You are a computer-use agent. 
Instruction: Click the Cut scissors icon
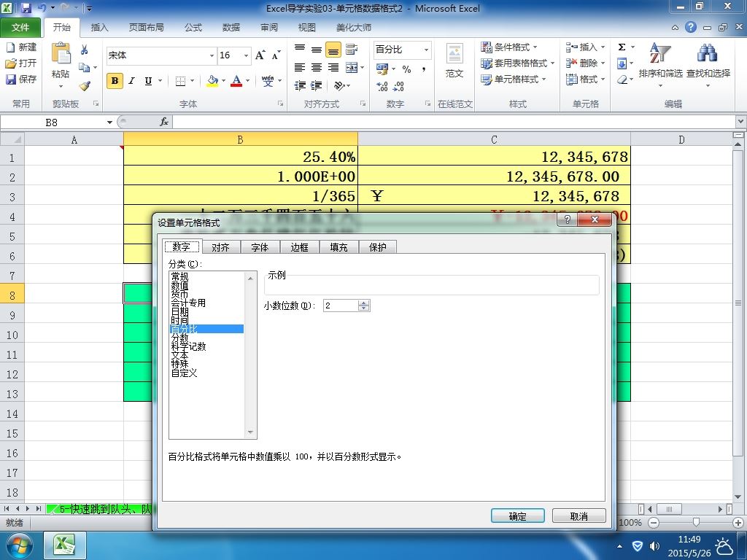85,50
